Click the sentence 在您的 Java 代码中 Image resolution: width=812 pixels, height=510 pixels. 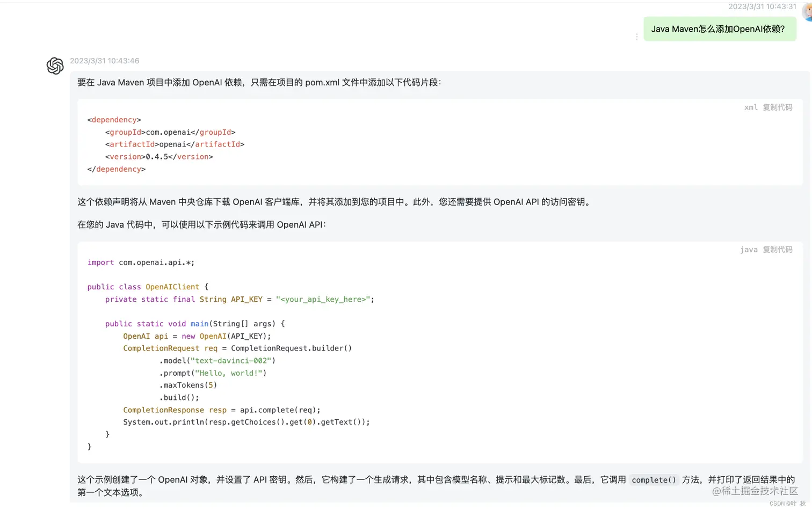202,224
